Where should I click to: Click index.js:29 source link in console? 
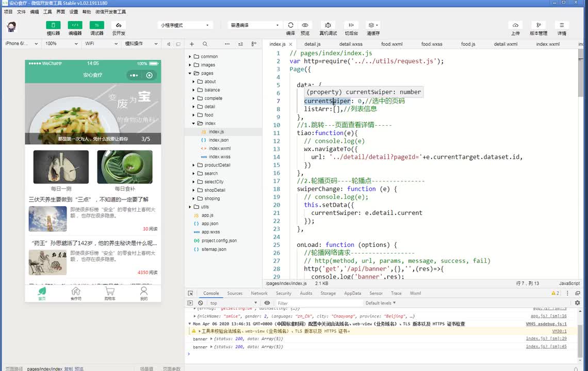546,339
